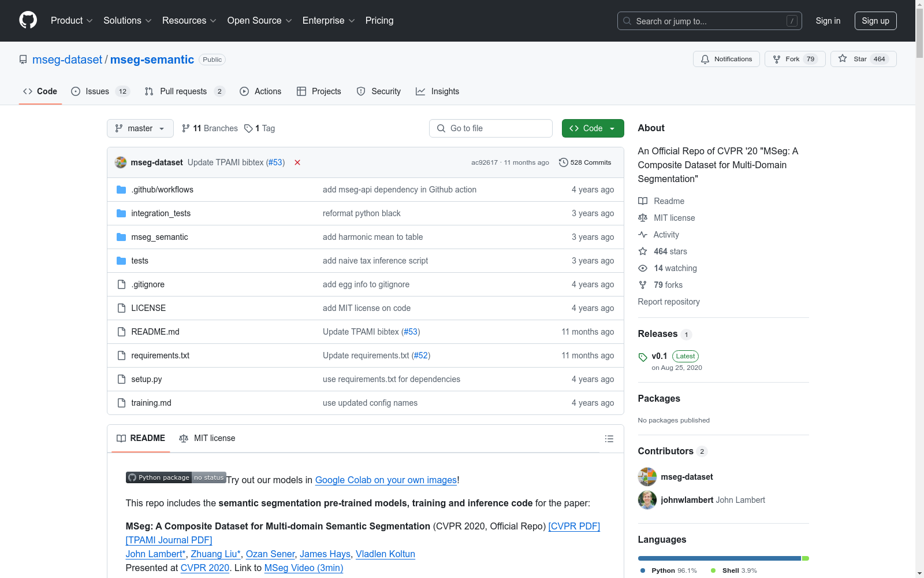Expand the Solutions menu
This screenshot has width=924, height=578.
click(128, 21)
